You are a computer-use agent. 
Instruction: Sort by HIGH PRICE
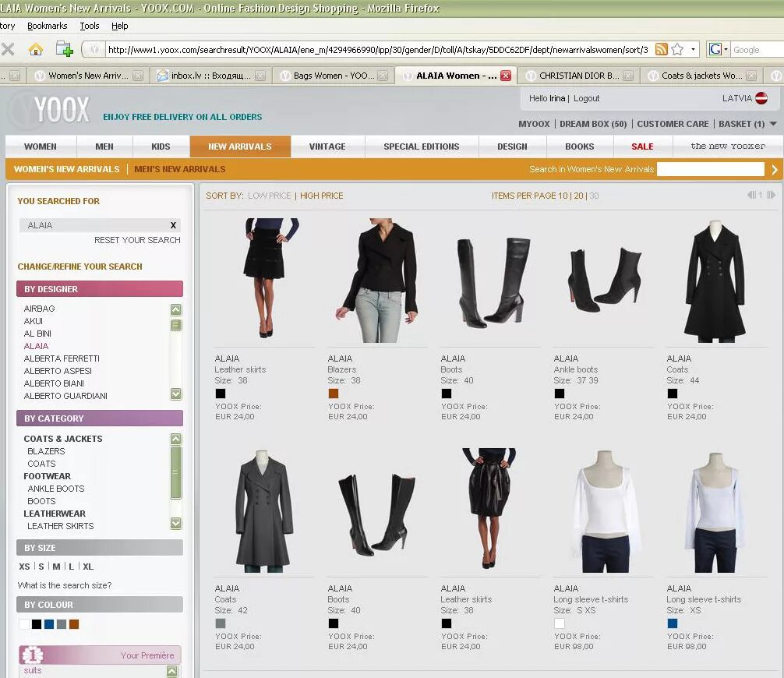pos(322,196)
